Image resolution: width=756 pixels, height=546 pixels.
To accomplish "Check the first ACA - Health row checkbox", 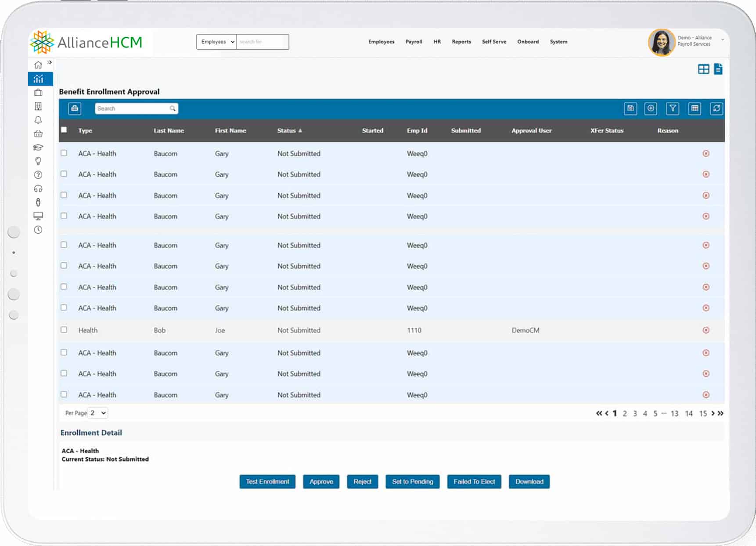I will (x=64, y=153).
